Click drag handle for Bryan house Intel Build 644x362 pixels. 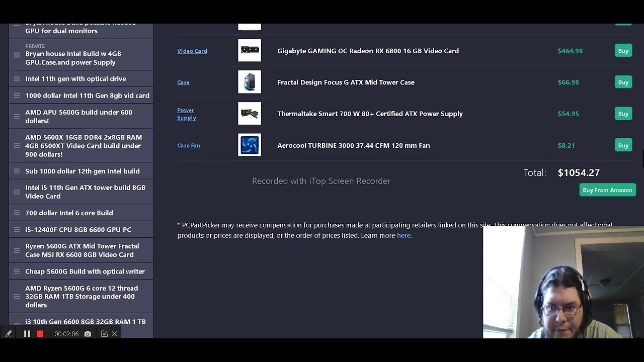click(17, 55)
